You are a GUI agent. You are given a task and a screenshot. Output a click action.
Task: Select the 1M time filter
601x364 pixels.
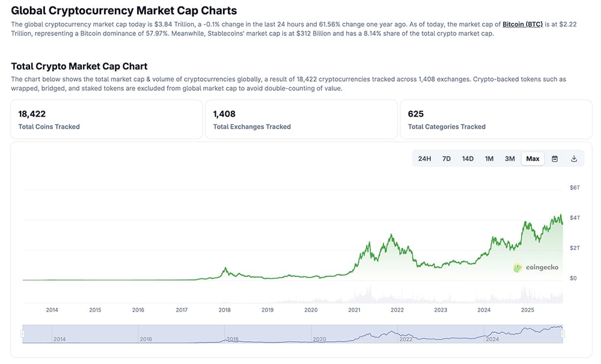click(489, 158)
